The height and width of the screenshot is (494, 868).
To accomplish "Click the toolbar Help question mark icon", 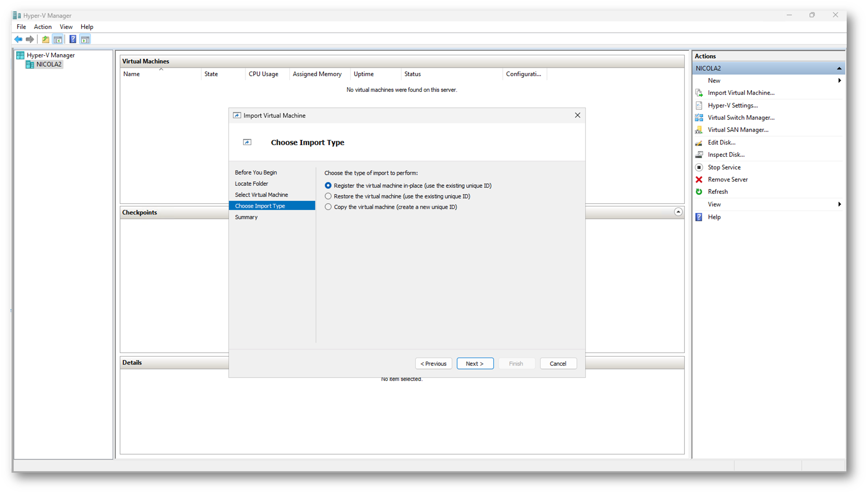I will click(x=73, y=39).
